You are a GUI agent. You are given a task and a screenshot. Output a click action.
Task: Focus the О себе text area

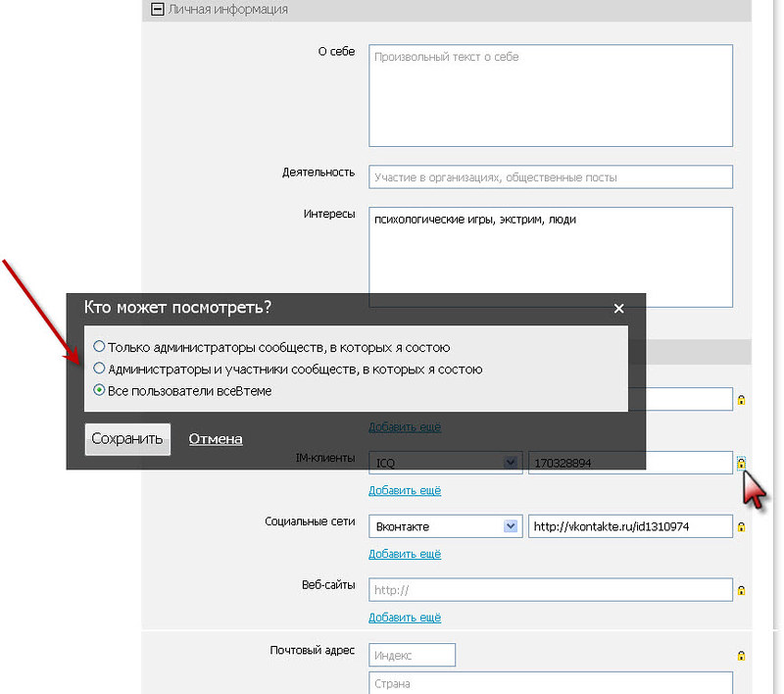click(x=551, y=95)
